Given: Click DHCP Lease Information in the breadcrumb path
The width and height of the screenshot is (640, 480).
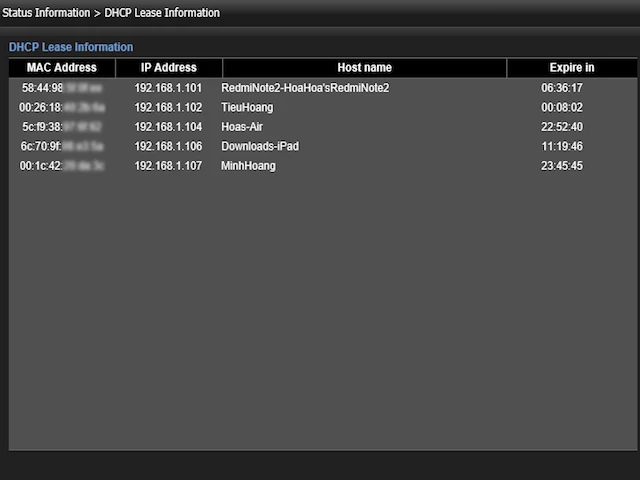Looking at the screenshot, I should [162, 13].
